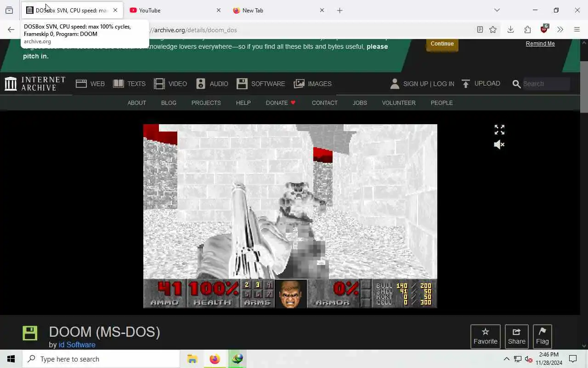The image size is (588, 368).
Task: Open the Firefox hamburger application menu
Action: (577, 30)
